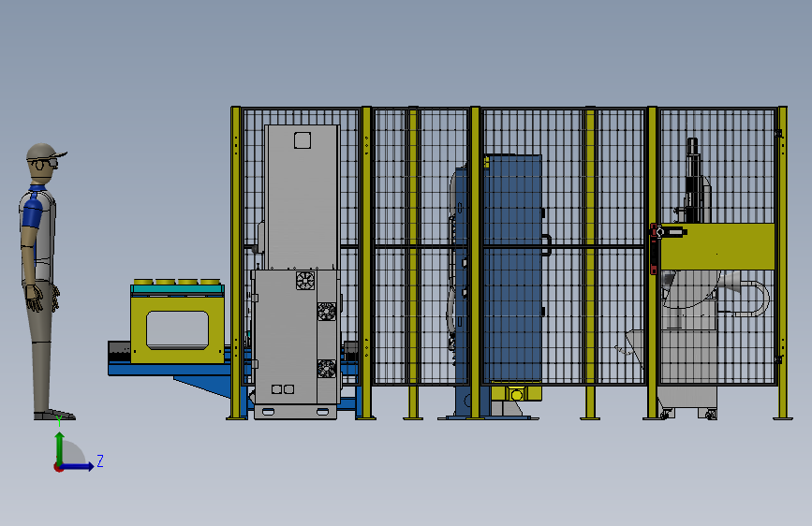Viewport: 812px width, 526px height.
Task: Select the yellow box with rounded window
Action: [177, 329]
